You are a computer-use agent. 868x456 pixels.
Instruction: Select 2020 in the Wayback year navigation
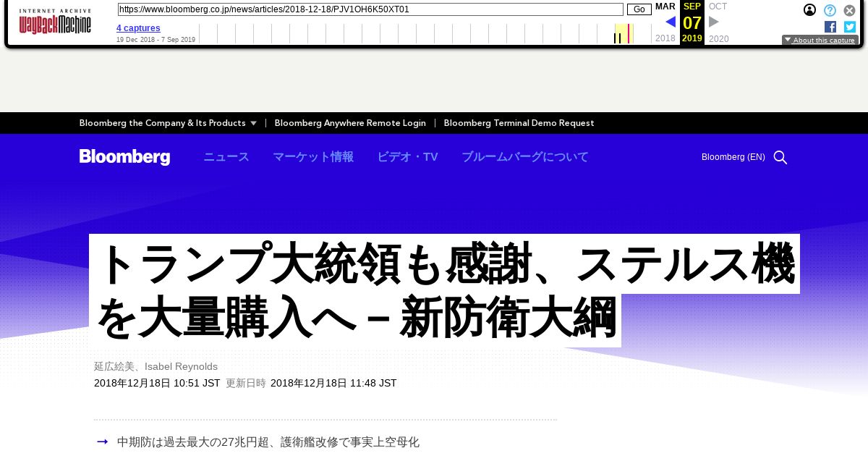point(719,39)
